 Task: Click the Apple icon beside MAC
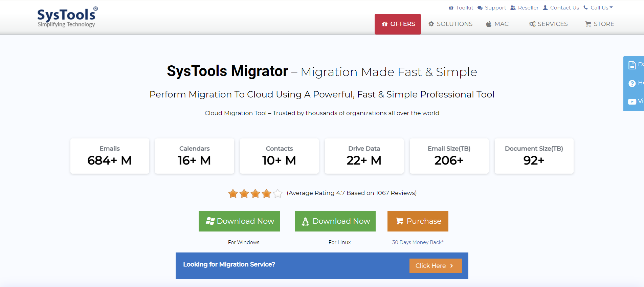coord(489,24)
